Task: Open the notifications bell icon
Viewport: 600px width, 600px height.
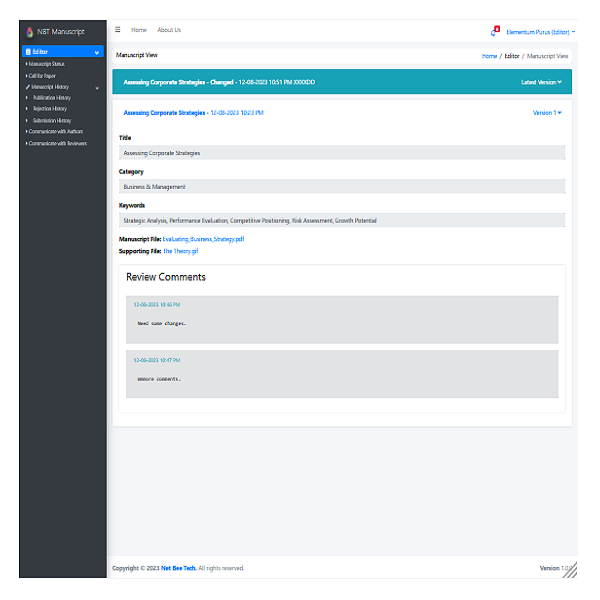Action: coord(495,31)
